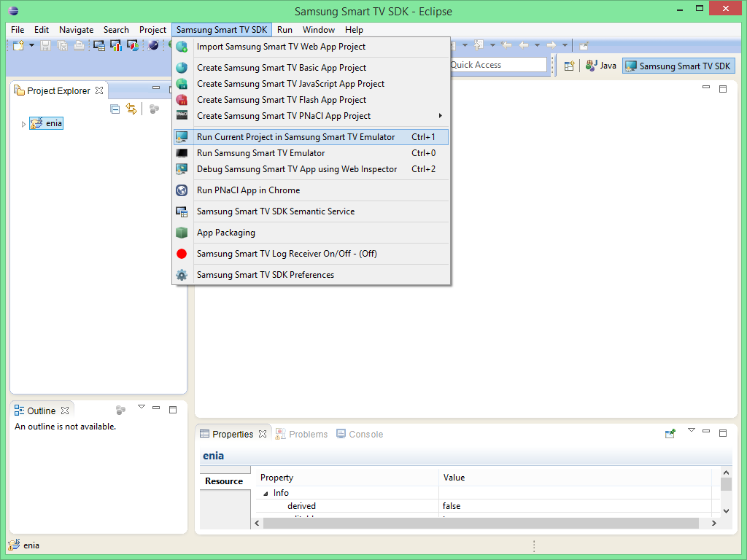This screenshot has height=560, width=747.
Task: Click the Save floppy disk toolbar icon
Action: click(46, 46)
